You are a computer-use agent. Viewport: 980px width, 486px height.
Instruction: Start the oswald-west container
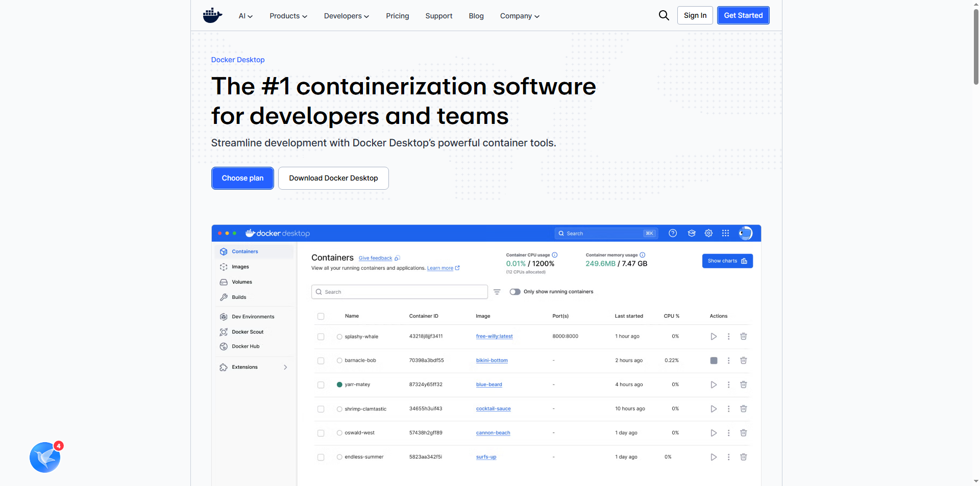[714, 433]
